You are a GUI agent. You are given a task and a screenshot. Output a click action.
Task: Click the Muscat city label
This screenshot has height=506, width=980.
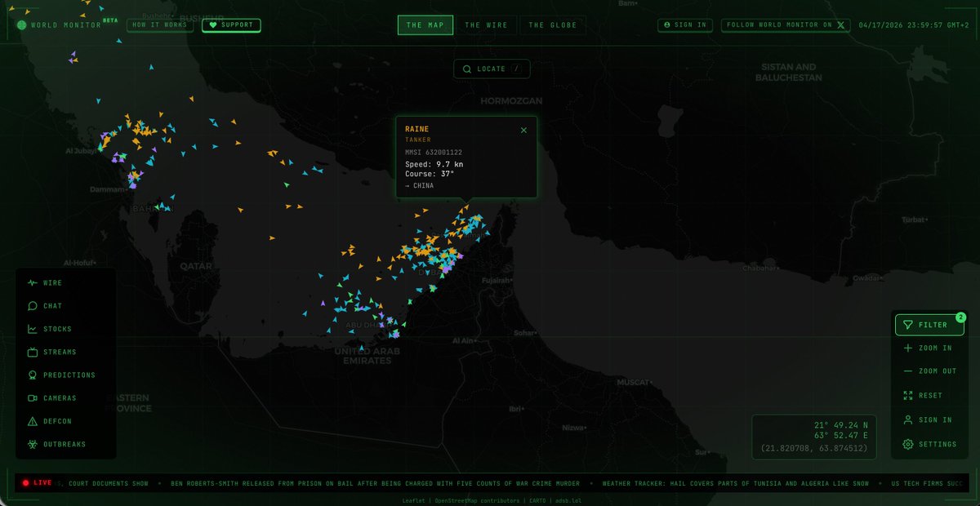point(633,382)
